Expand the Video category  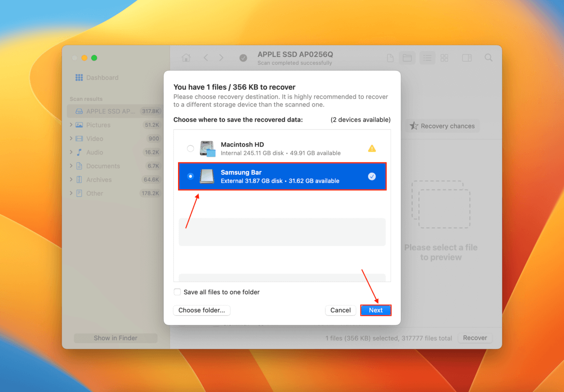coord(71,138)
